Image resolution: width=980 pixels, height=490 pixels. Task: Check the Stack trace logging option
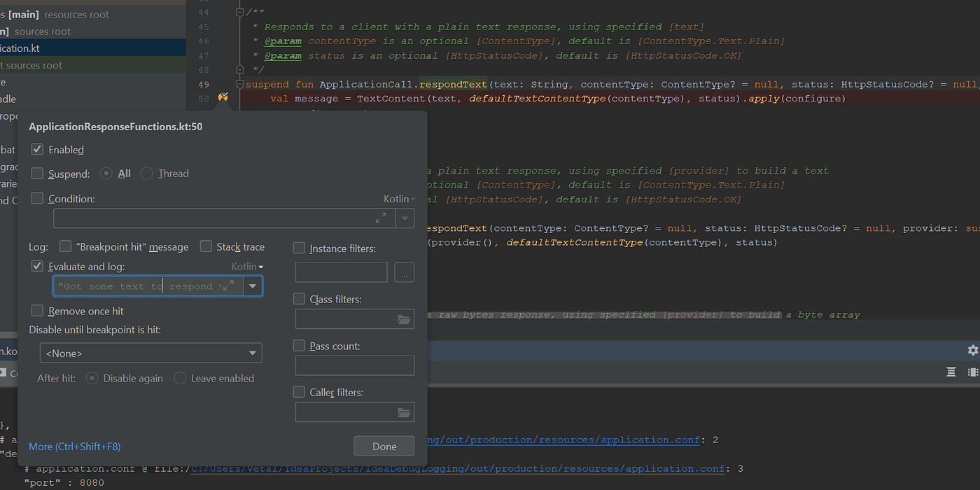(x=206, y=246)
